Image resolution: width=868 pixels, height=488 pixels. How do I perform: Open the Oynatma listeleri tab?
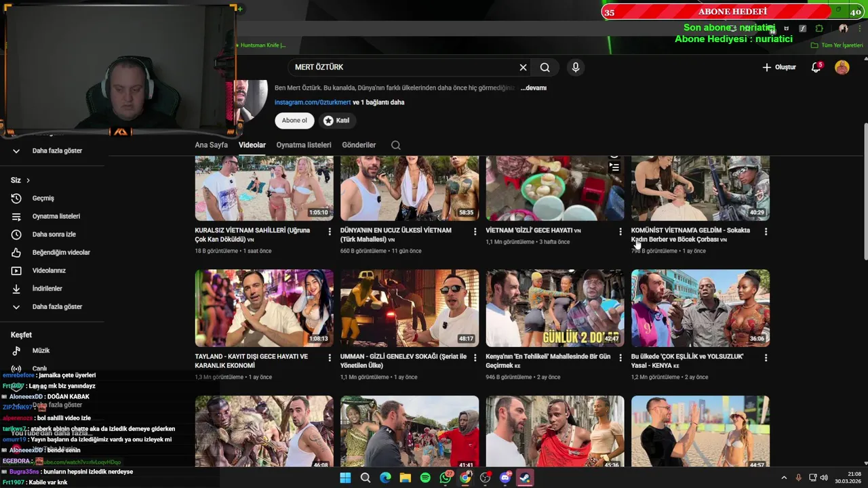click(304, 145)
